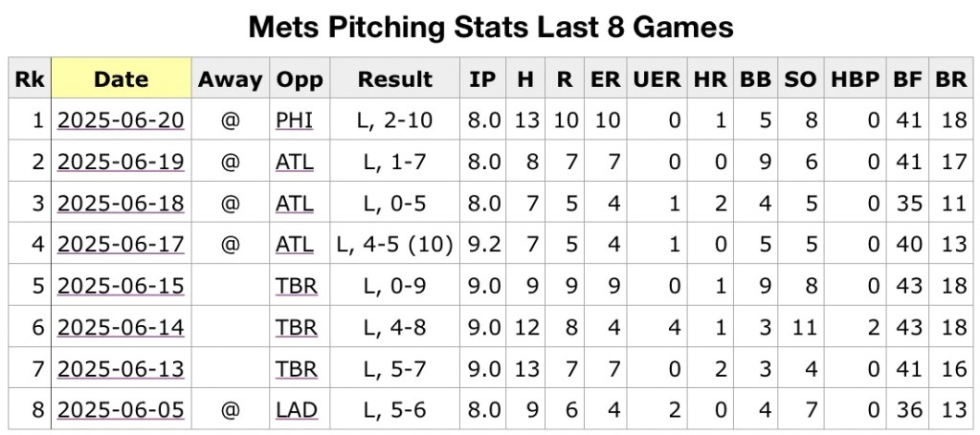
Task: Select the 2025-06-15 date link
Action: [x=121, y=286]
